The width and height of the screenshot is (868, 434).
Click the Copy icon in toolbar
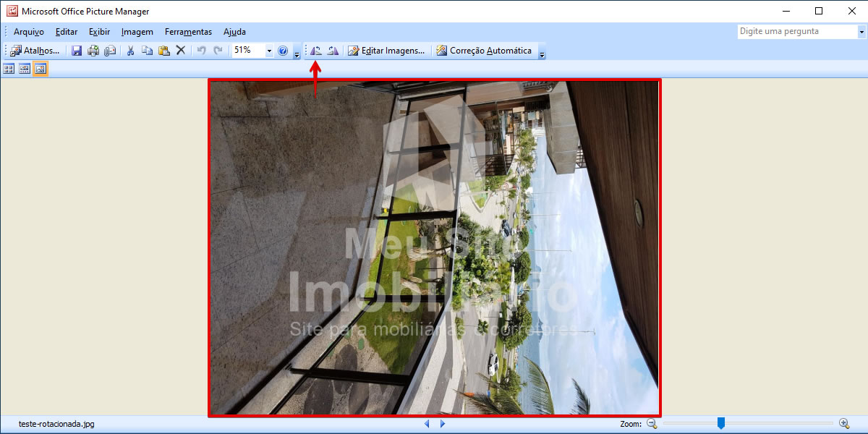(x=147, y=51)
